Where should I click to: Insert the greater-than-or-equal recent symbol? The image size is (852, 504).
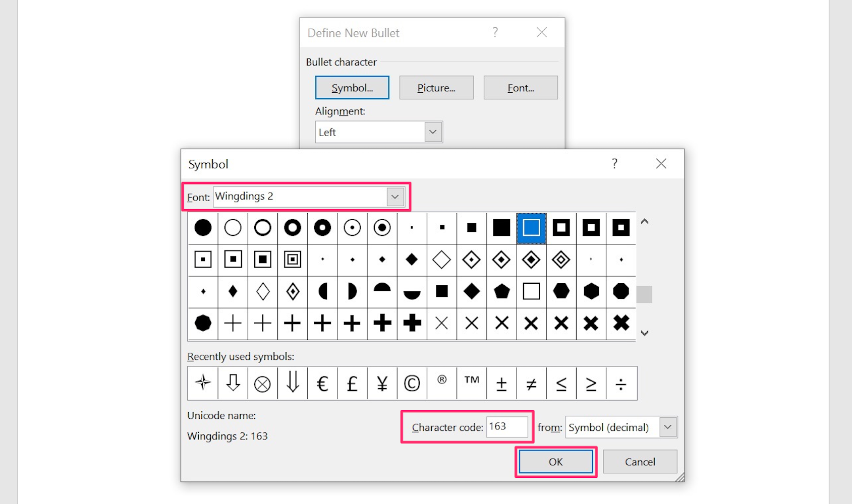click(x=591, y=384)
